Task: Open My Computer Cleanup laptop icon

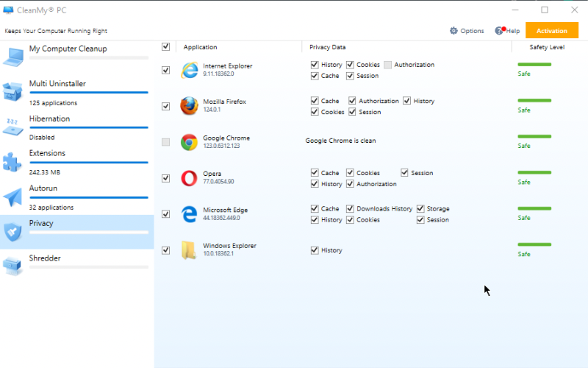Action: point(13,57)
